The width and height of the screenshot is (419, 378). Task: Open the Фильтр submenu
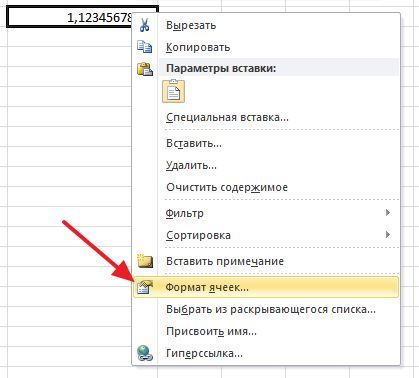click(x=266, y=213)
